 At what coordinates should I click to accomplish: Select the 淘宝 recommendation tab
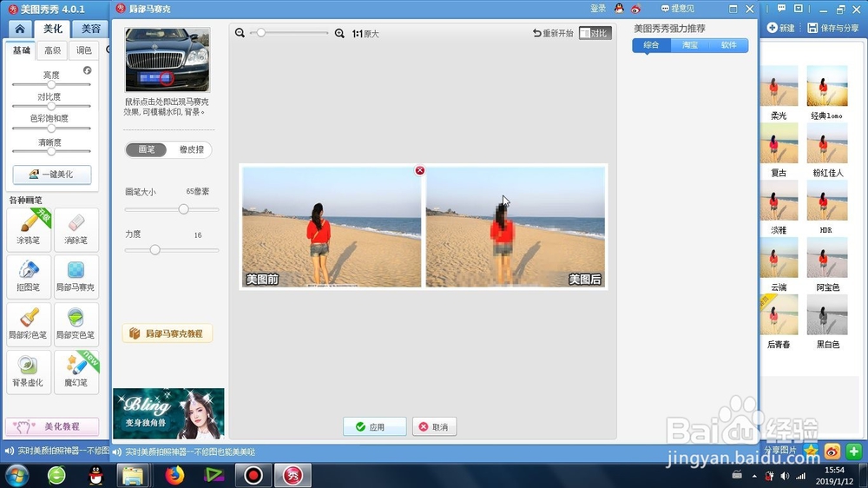pyautogui.click(x=690, y=45)
